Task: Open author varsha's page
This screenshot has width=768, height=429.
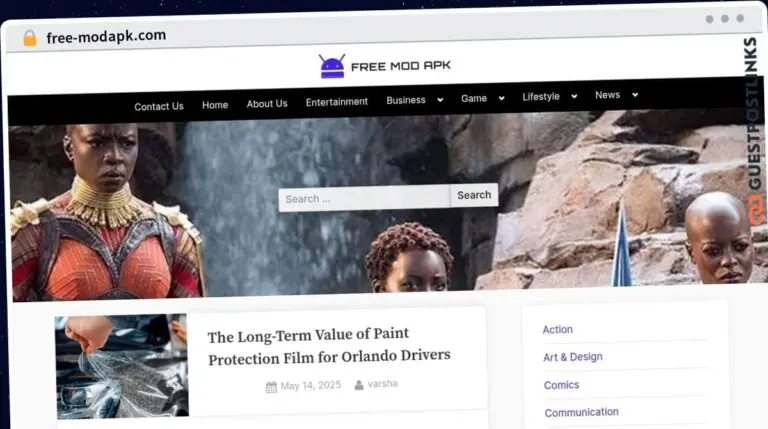Action: tap(383, 383)
